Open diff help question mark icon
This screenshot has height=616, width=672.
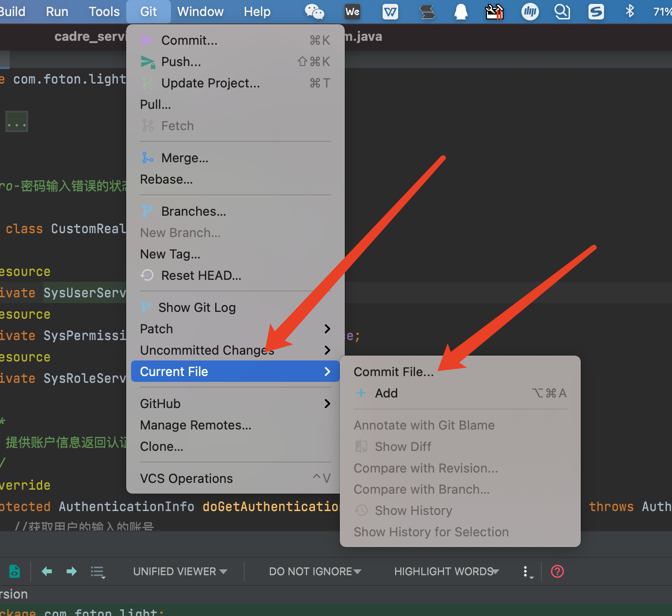click(557, 571)
